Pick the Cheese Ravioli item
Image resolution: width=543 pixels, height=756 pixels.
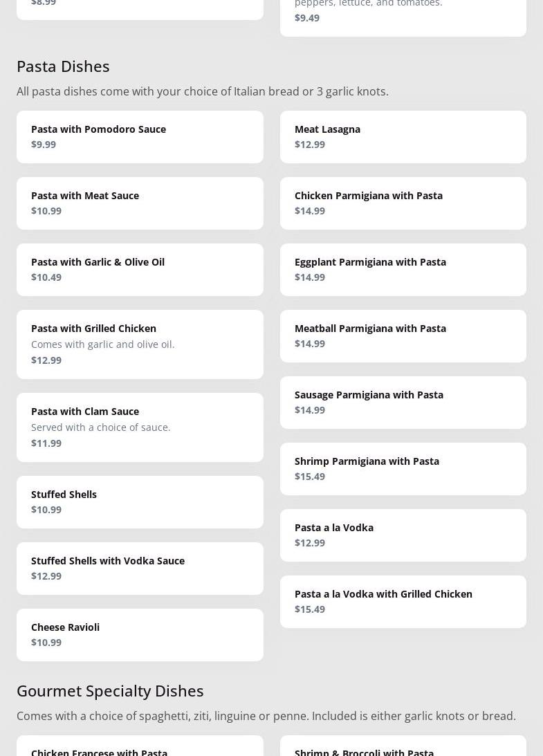click(x=140, y=635)
